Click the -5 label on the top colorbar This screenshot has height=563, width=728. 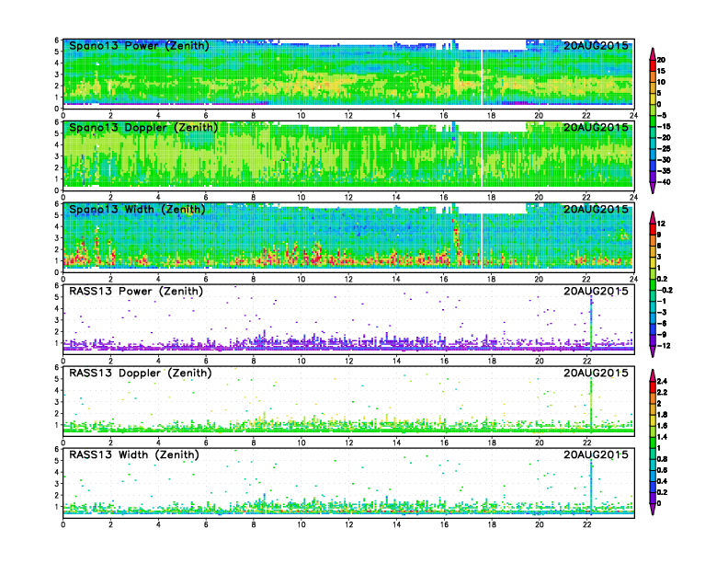click(x=662, y=115)
